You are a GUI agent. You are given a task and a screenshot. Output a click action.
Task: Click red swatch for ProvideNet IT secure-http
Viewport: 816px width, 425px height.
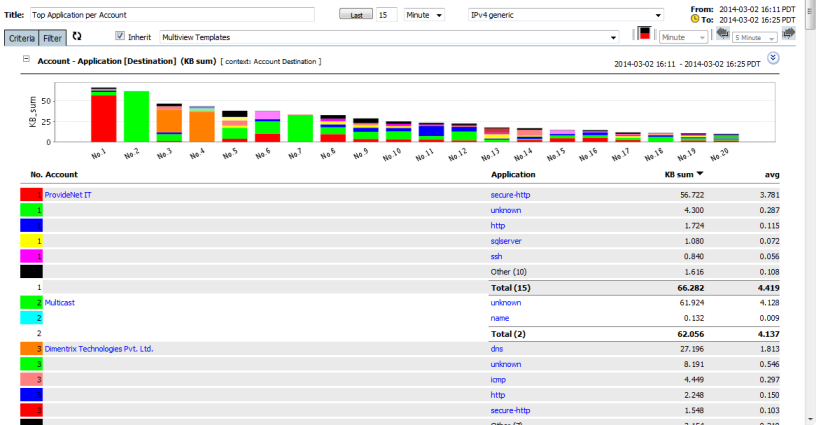coord(31,195)
